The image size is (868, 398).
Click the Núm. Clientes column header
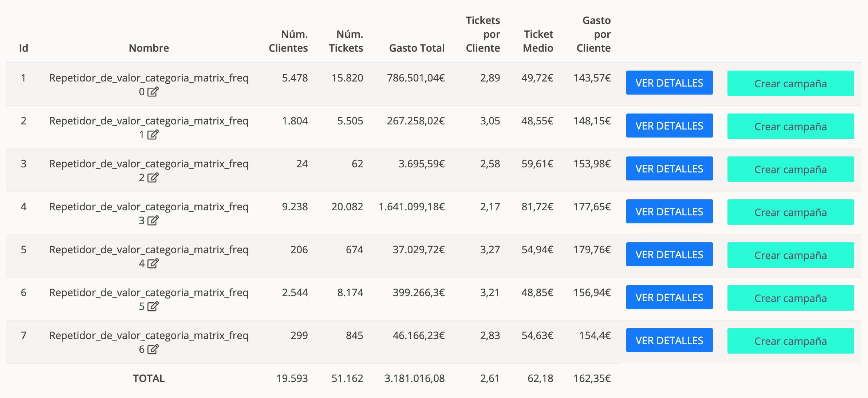coord(288,41)
